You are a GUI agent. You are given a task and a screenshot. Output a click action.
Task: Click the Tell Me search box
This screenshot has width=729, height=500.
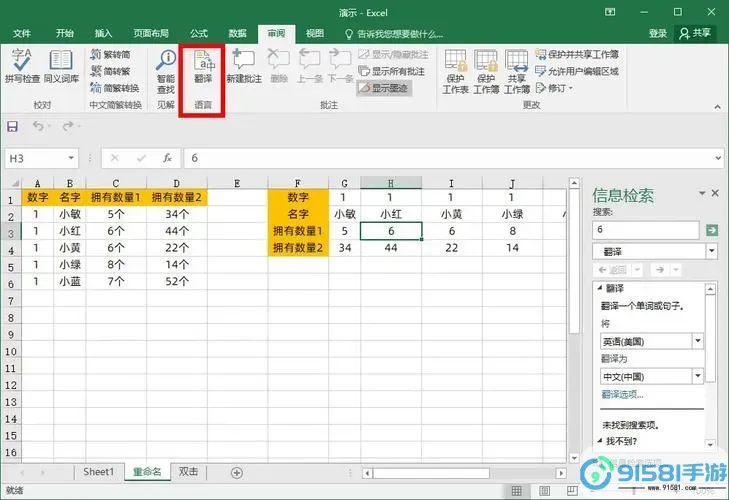pyautogui.click(x=394, y=34)
